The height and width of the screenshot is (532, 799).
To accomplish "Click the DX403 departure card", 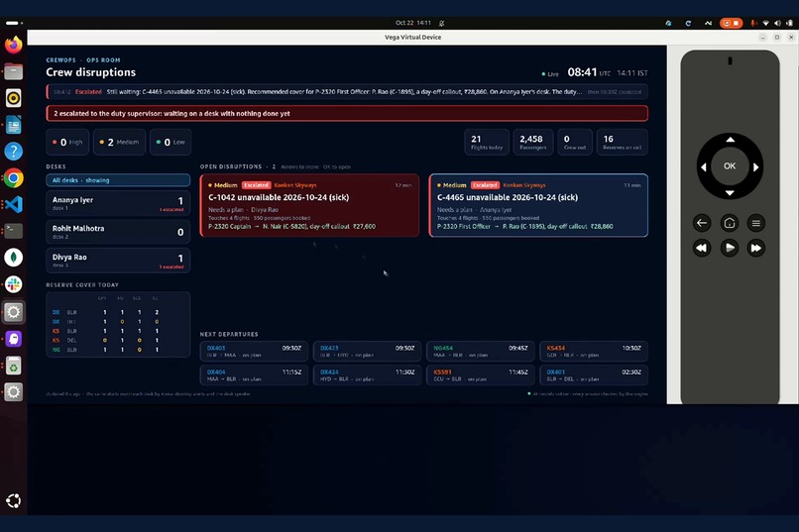I will (x=254, y=352).
